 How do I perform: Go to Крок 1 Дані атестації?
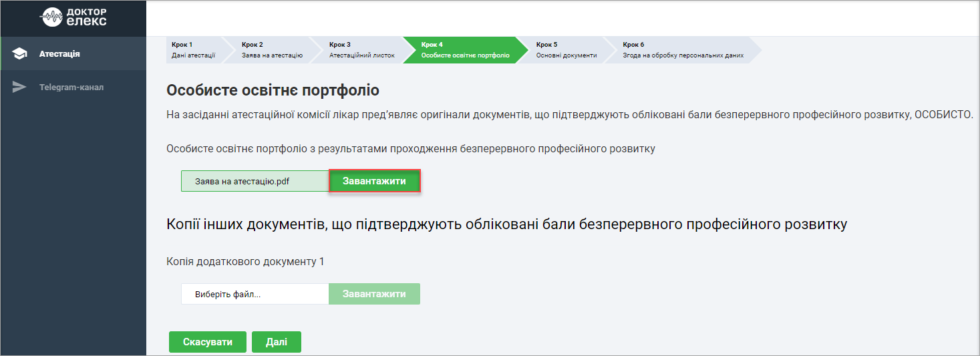(197, 50)
